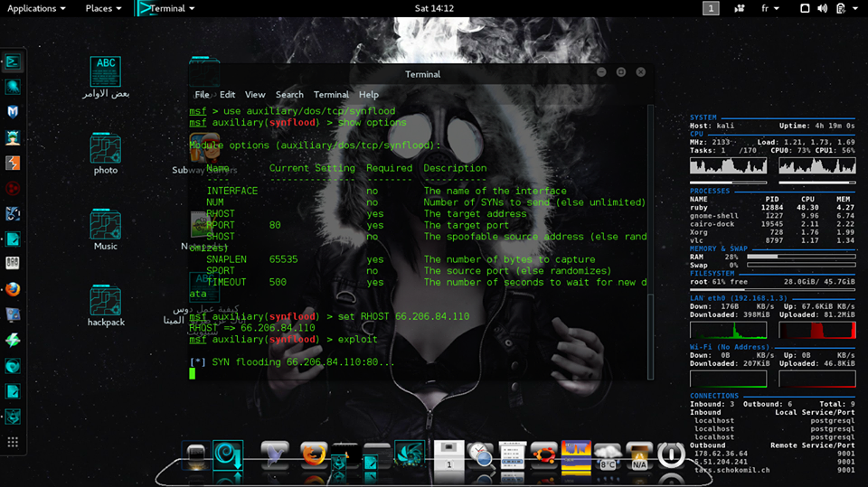
Task: Click the TIMEOUT value 500
Action: [x=278, y=282]
